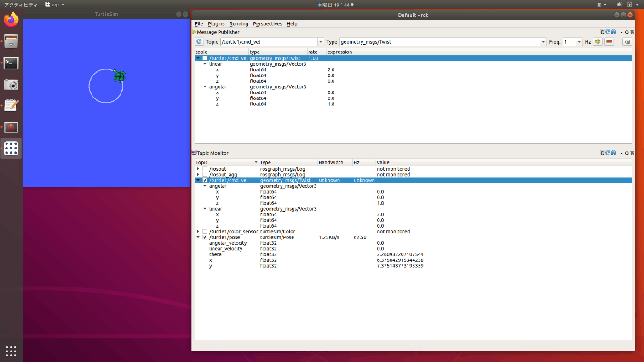Click the Bandwidth column header

[331, 162]
